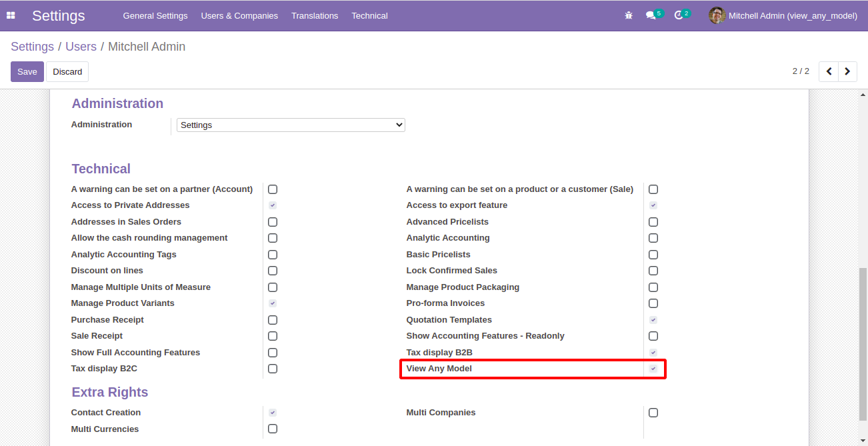Open the Users & Companies menu
Image resolution: width=868 pixels, height=446 pixels.
tap(239, 15)
